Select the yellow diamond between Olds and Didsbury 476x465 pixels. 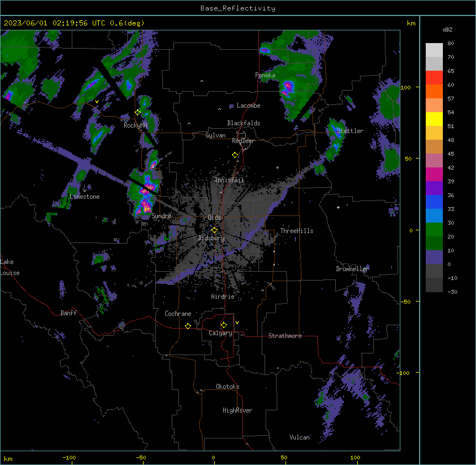click(x=214, y=230)
